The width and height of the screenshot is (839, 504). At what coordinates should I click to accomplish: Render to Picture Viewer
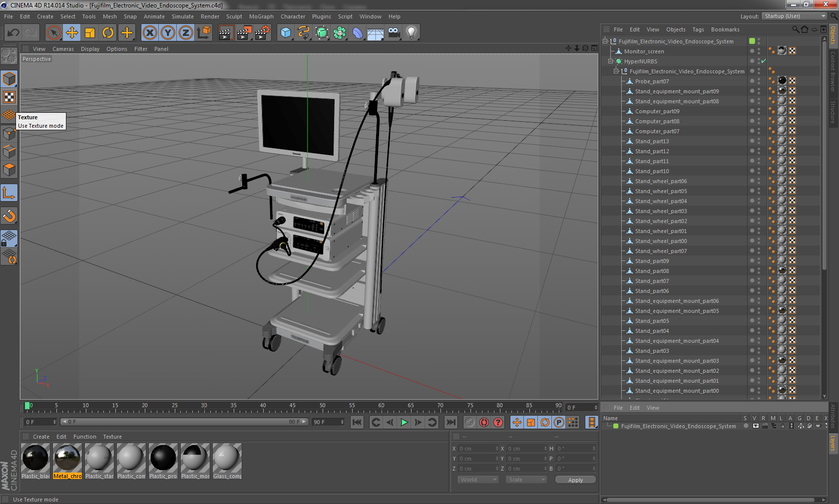[244, 33]
